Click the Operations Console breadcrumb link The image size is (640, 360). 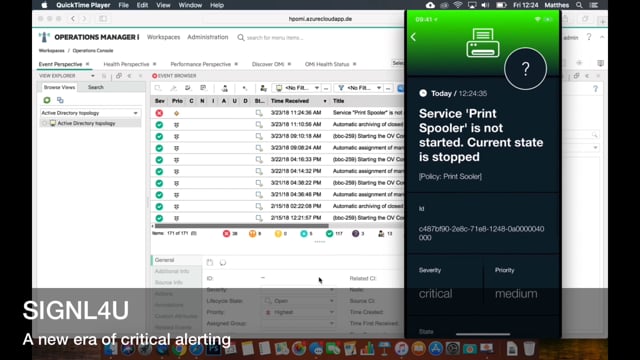[x=93, y=51]
